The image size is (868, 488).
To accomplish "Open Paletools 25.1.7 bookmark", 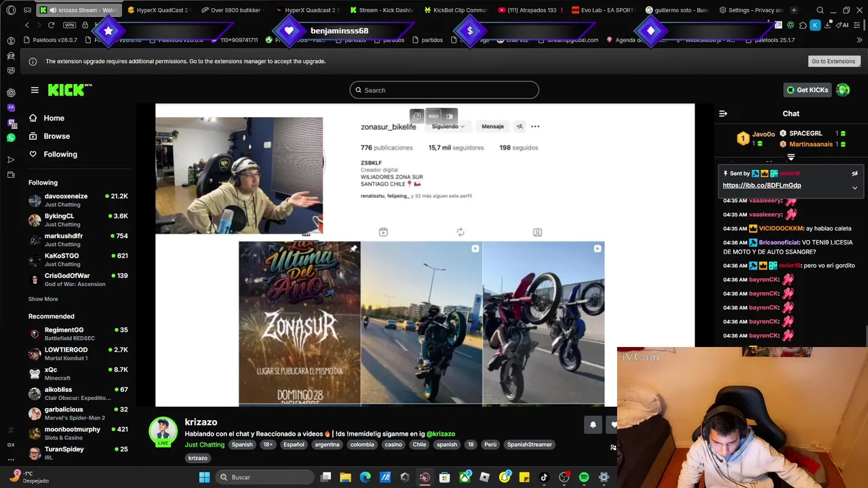I will [x=770, y=40].
